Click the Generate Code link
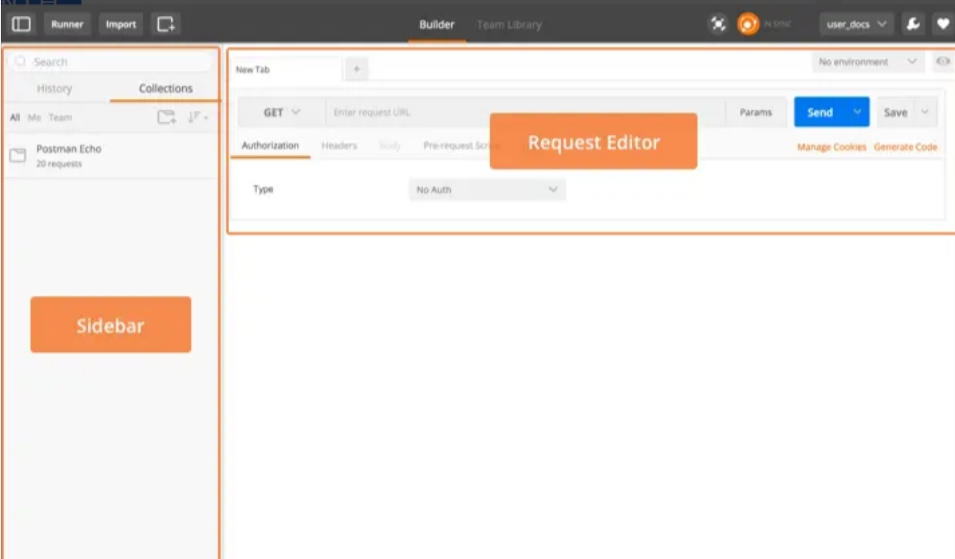This screenshot has height=559, width=955. coord(905,147)
